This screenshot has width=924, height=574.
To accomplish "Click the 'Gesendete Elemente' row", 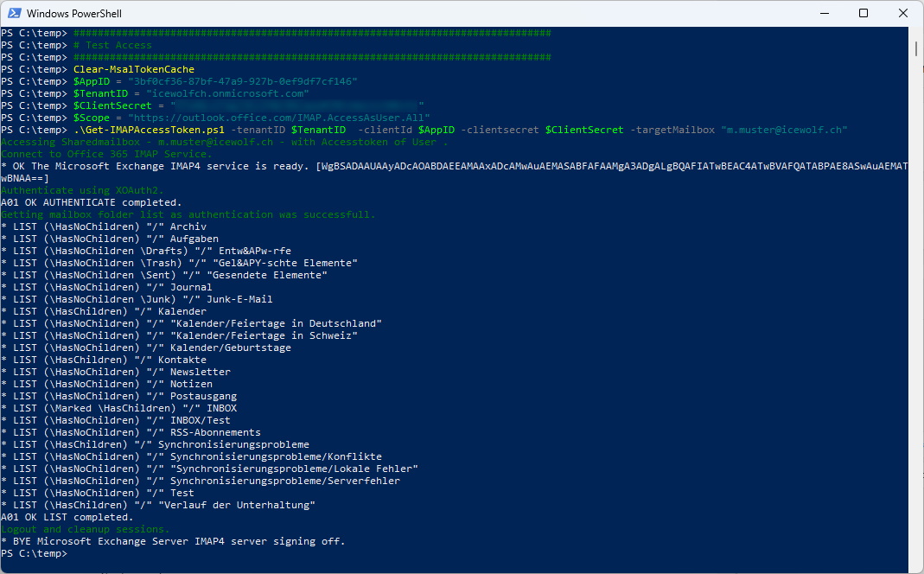I will 164,275.
